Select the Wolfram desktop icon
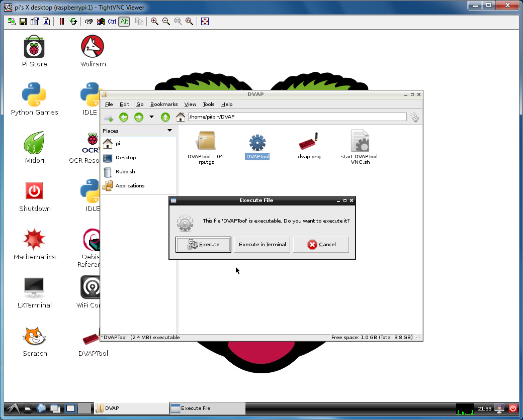This screenshot has width=523, height=420. tap(93, 51)
